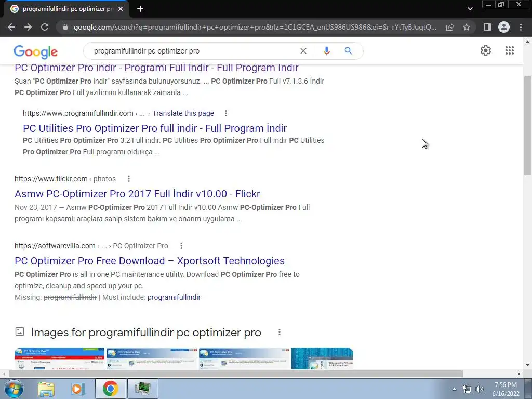
Task: Click Must include programifullindir link
Action: (x=174, y=297)
